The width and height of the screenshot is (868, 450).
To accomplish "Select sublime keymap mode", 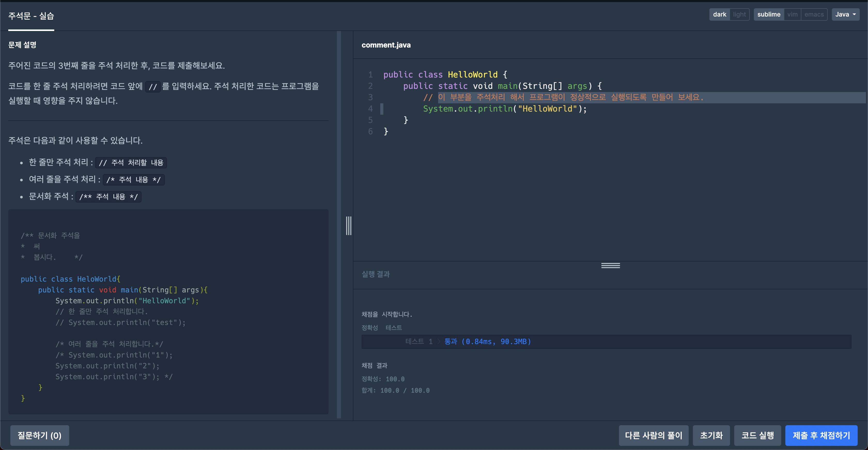I will click(x=769, y=14).
